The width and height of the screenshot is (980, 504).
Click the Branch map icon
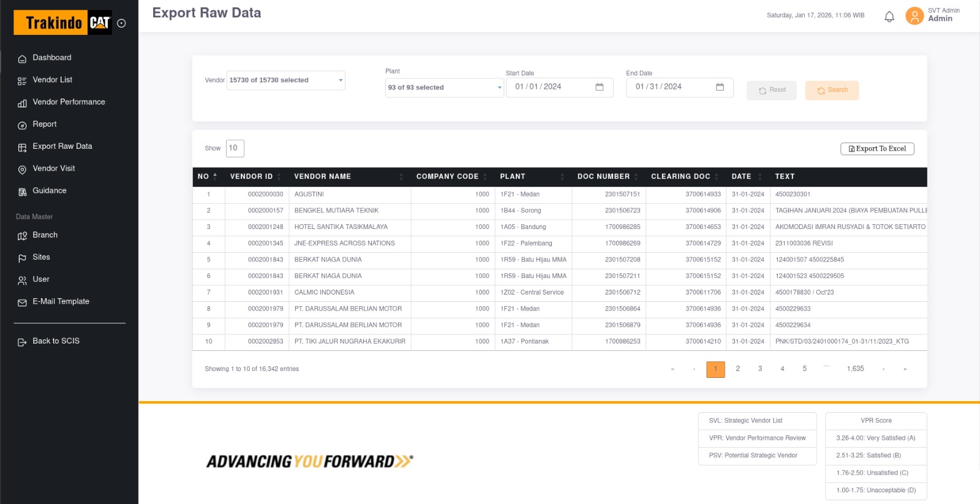point(22,236)
